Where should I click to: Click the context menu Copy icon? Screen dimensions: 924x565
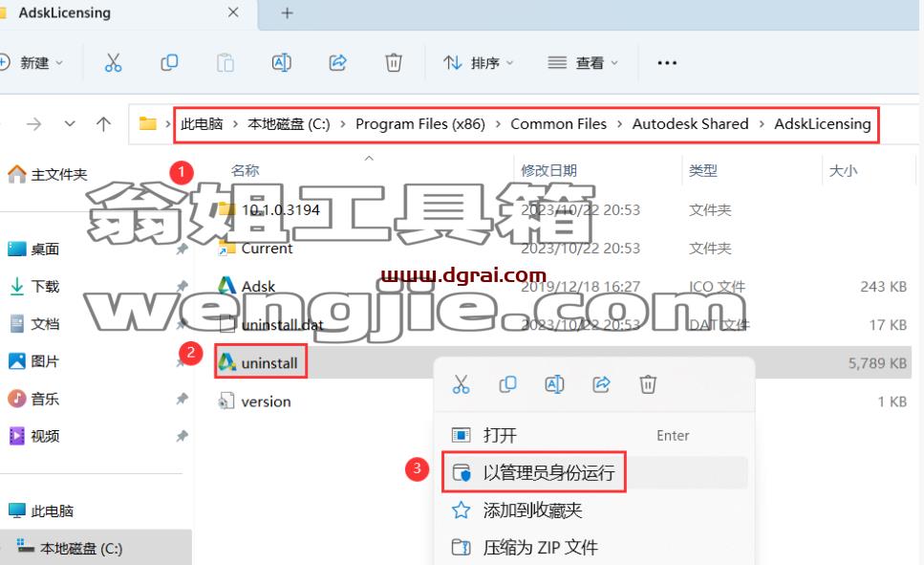tap(507, 384)
